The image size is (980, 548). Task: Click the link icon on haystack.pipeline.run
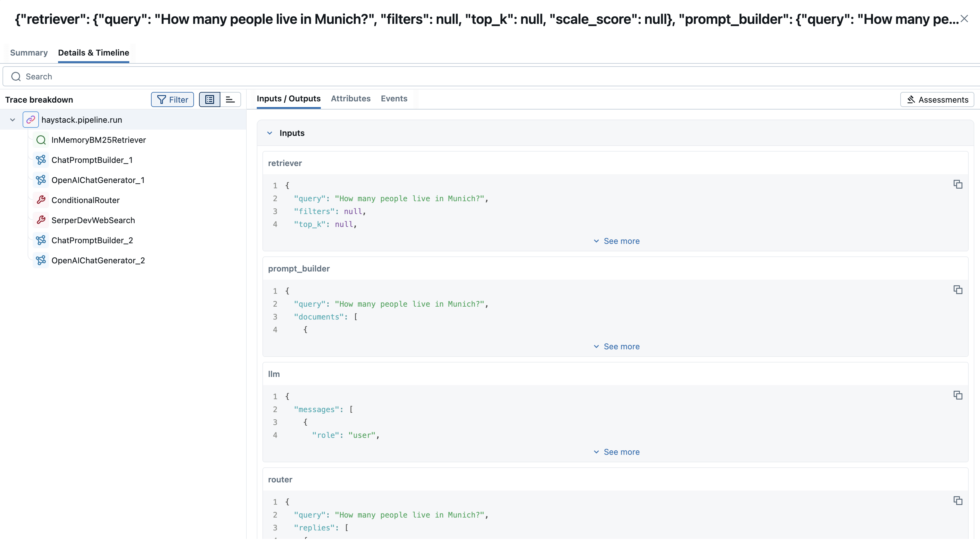tap(30, 119)
